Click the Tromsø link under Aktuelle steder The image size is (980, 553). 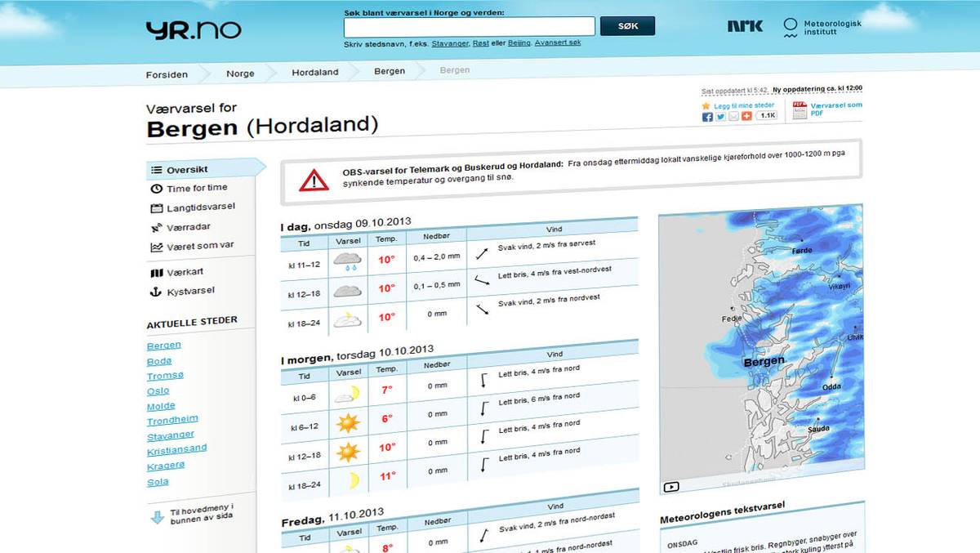pyautogui.click(x=165, y=375)
